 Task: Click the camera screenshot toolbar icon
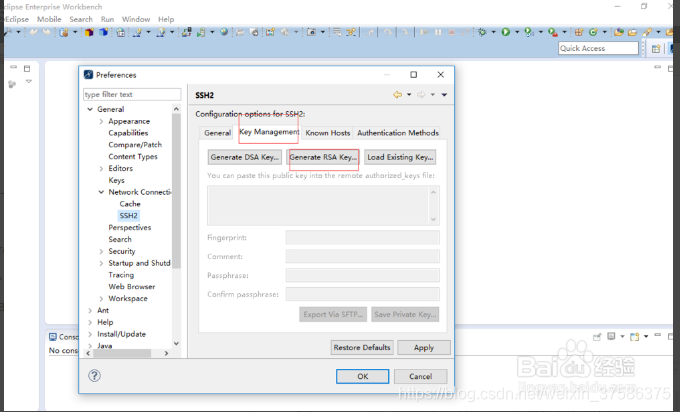311,32
